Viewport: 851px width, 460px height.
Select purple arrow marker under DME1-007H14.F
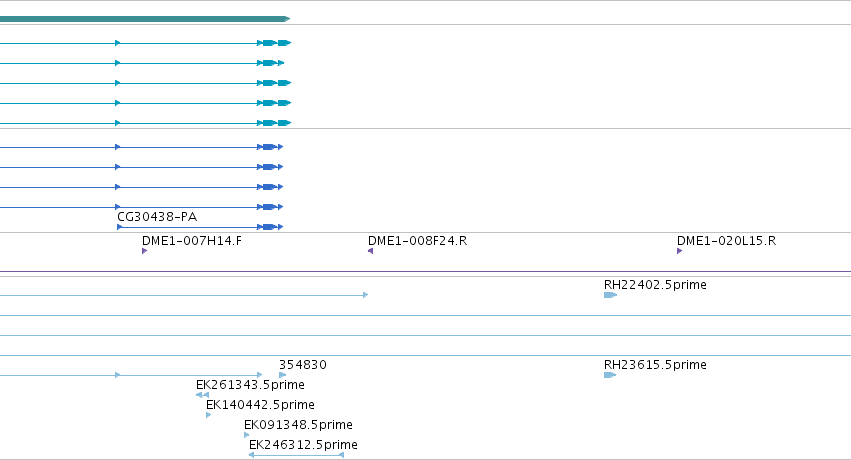(x=144, y=251)
